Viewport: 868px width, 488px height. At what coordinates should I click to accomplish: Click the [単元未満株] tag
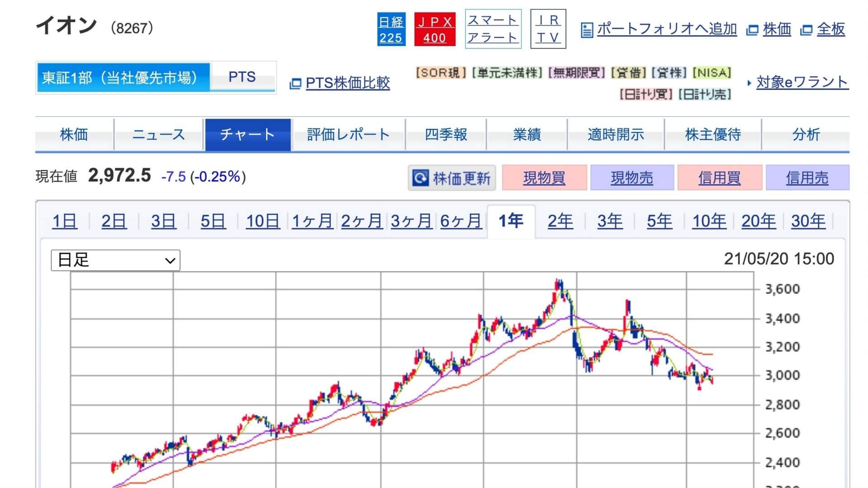(507, 73)
